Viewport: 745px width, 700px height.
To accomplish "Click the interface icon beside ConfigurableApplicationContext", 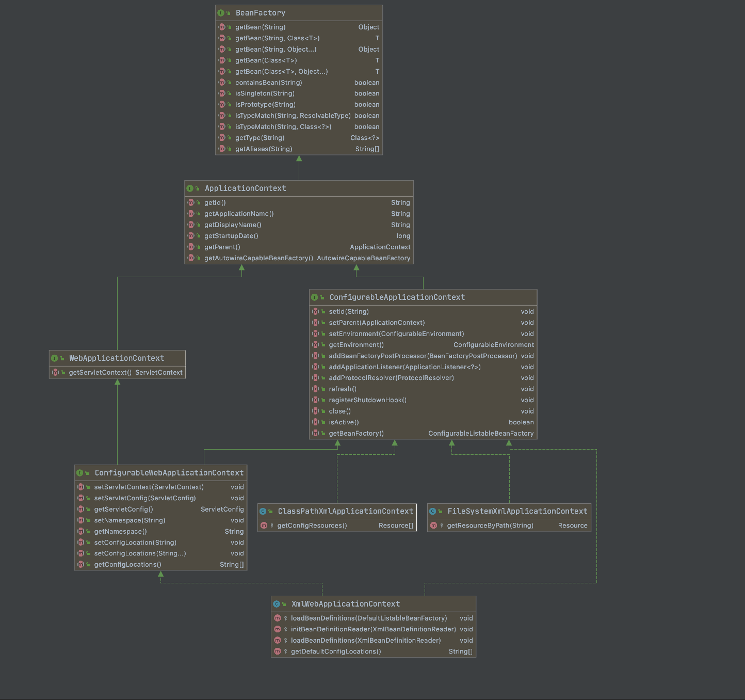I will coord(315,297).
